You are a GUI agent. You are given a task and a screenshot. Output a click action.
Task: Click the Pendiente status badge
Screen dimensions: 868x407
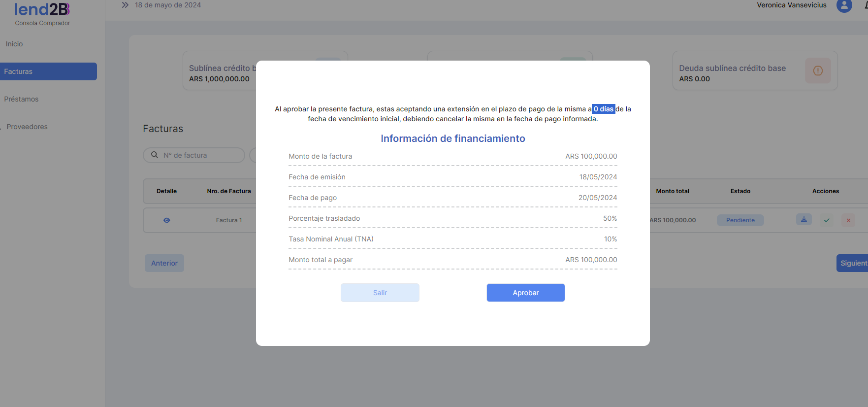click(x=740, y=220)
